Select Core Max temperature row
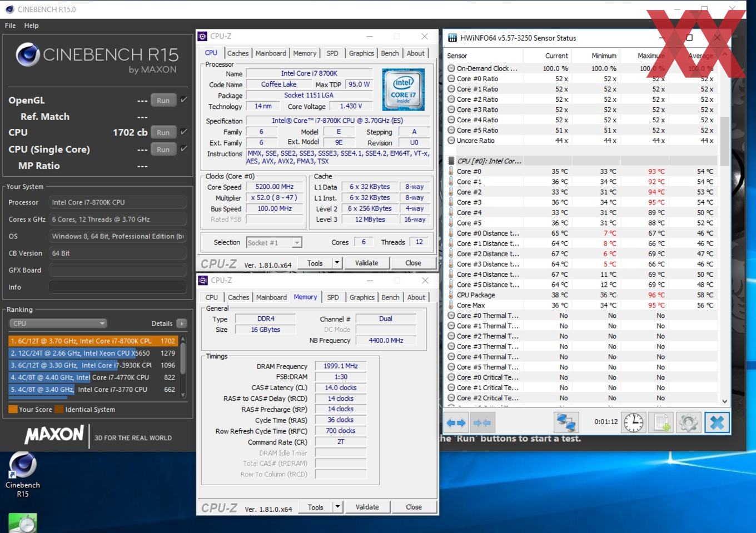Viewport: 756px width, 533px height. [x=581, y=305]
